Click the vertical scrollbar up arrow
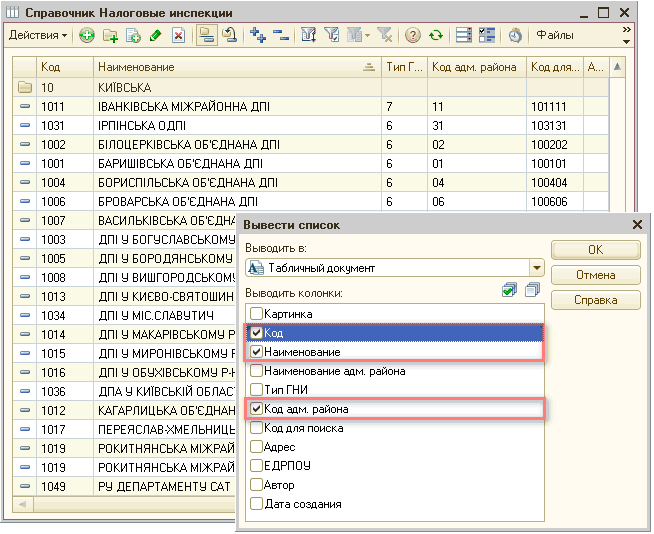The height and width of the screenshot is (534, 654). click(x=617, y=67)
